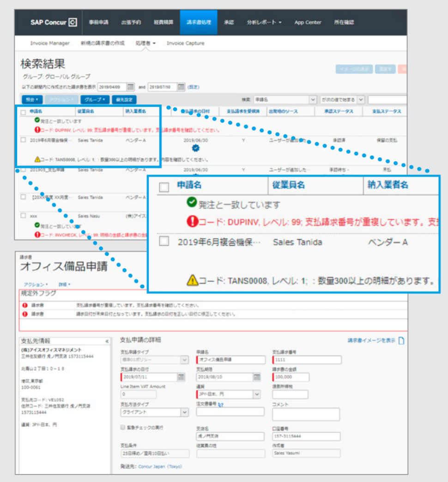Open the 経費精算 tab in top navigation
448x482 pixels.
click(163, 22)
